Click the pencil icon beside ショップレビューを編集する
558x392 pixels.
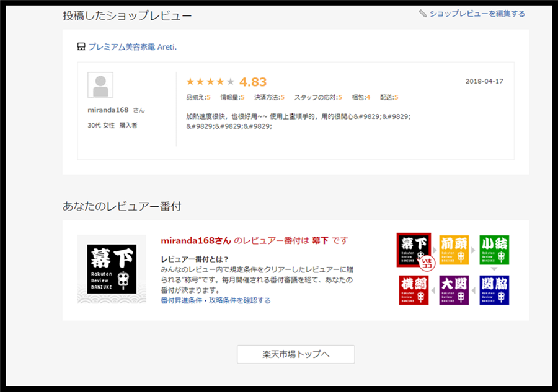422,14
